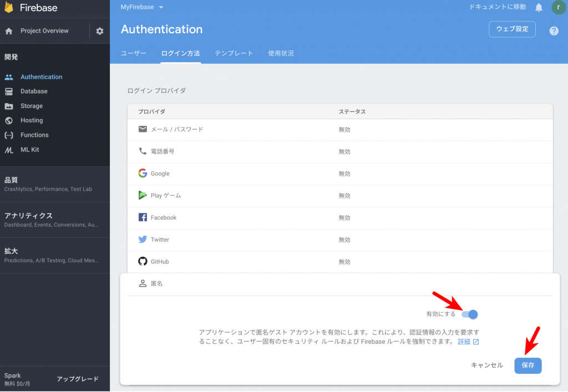Click the アップグレード option at bottom left
Image resolution: width=568 pixels, height=392 pixels.
click(x=78, y=378)
